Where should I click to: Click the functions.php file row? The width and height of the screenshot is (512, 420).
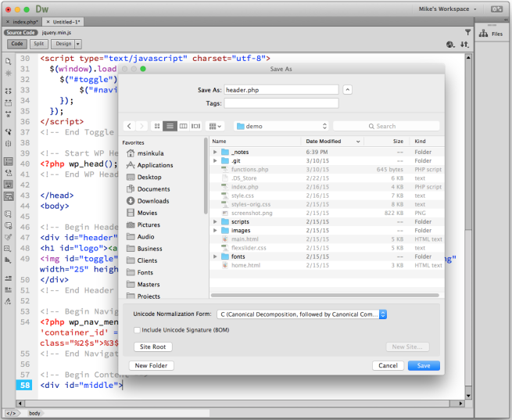click(327, 170)
